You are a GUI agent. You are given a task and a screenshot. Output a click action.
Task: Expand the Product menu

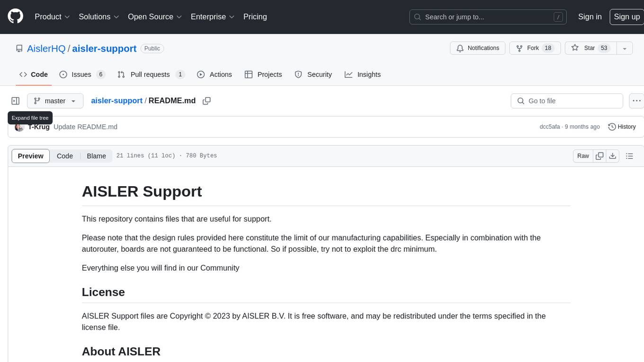point(52,17)
